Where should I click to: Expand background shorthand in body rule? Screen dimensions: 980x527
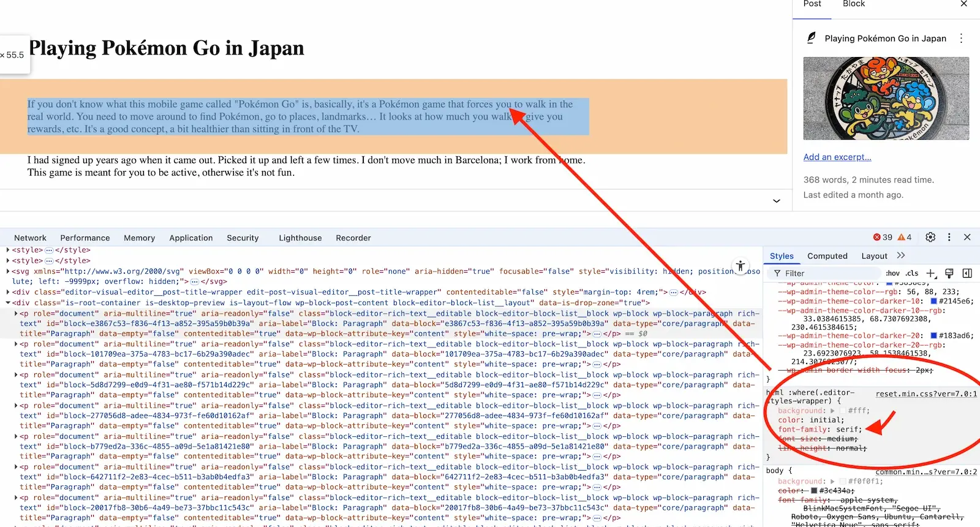tap(832, 482)
